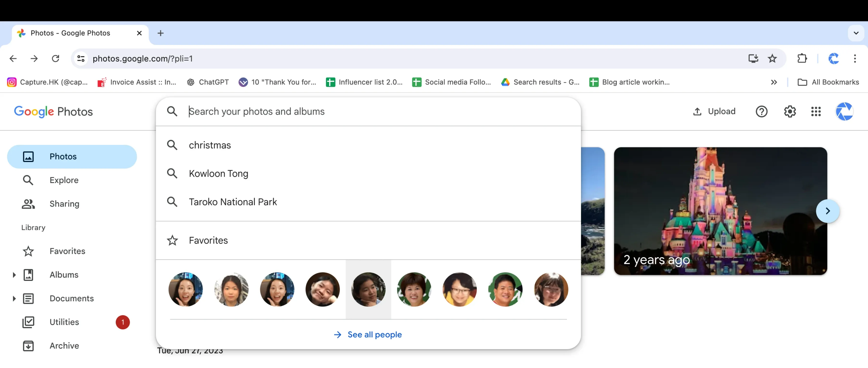
Task: Click the install app icon in address bar
Action: click(x=753, y=59)
